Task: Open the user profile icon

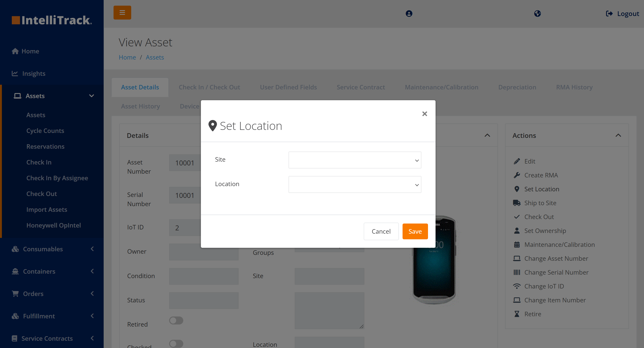Action: point(409,13)
